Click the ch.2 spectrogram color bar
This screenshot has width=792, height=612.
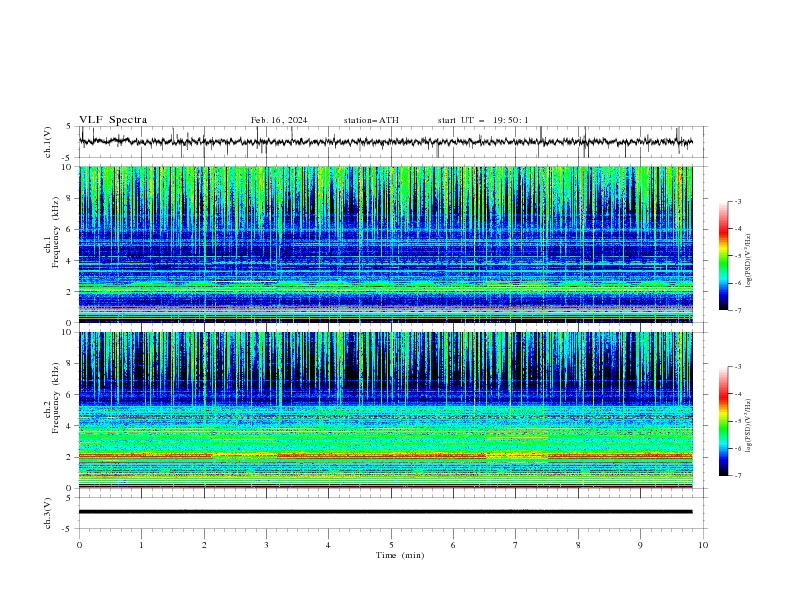pyautogui.click(x=723, y=421)
